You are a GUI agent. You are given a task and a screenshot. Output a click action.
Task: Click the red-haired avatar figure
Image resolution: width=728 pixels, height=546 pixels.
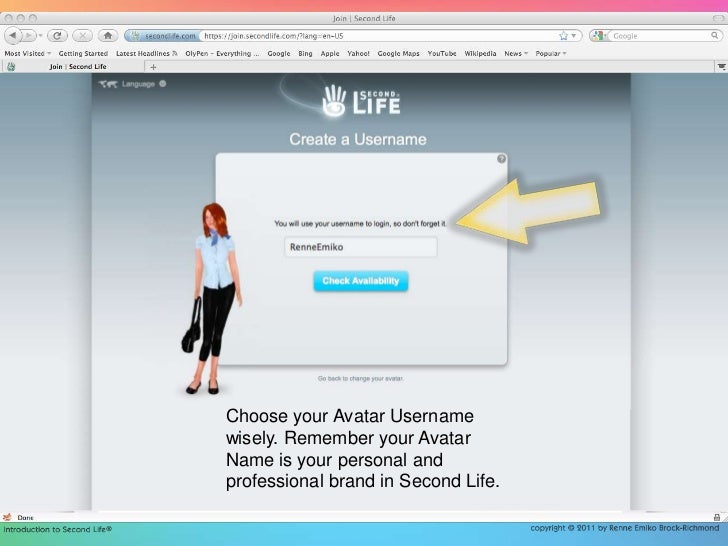click(212, 299)
